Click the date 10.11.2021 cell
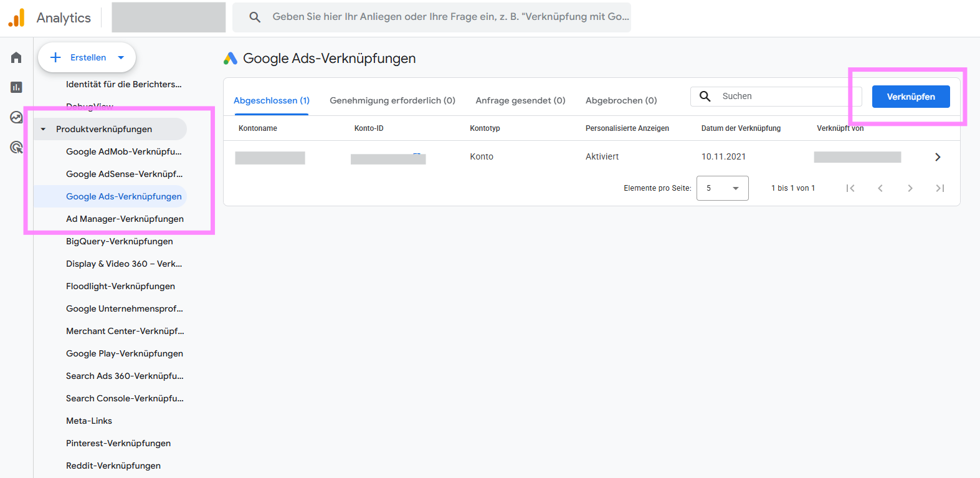 [x=723, y=156]
